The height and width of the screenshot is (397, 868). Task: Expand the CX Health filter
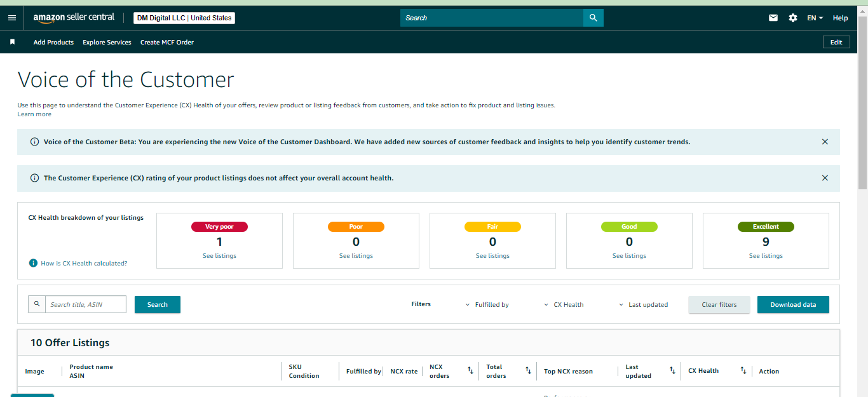[564, 305]
